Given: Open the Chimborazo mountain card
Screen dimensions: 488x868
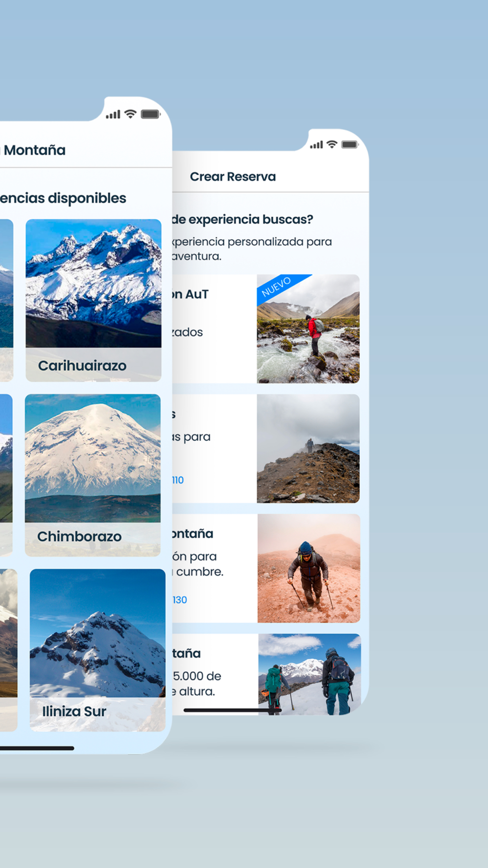Looking at the screenshot, I should [x=93, y=475].
